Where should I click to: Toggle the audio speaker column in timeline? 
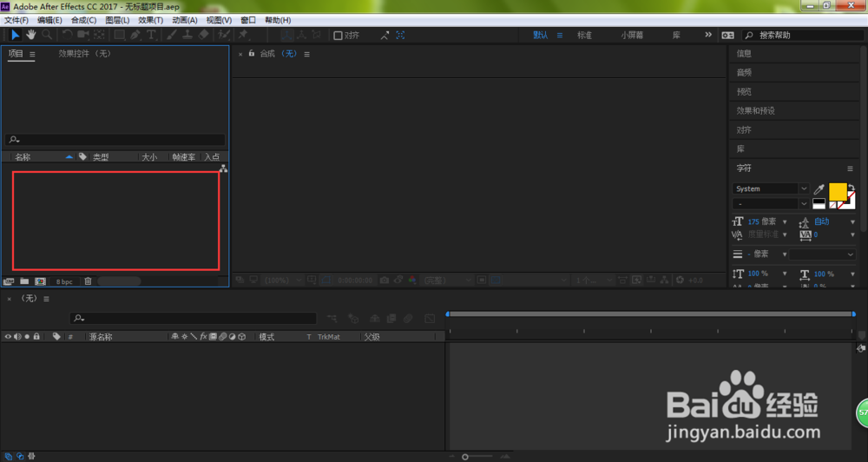pos(17,336)
